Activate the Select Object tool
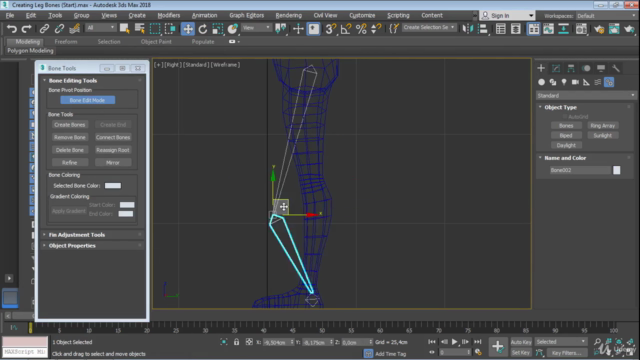 click(124, 29)
